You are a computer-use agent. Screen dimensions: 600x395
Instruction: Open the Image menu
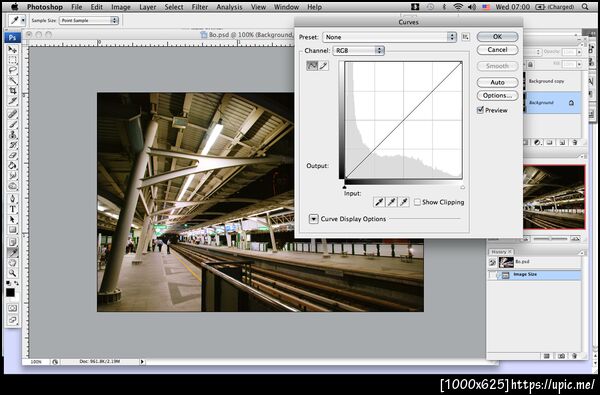click(x=121, y=7)
